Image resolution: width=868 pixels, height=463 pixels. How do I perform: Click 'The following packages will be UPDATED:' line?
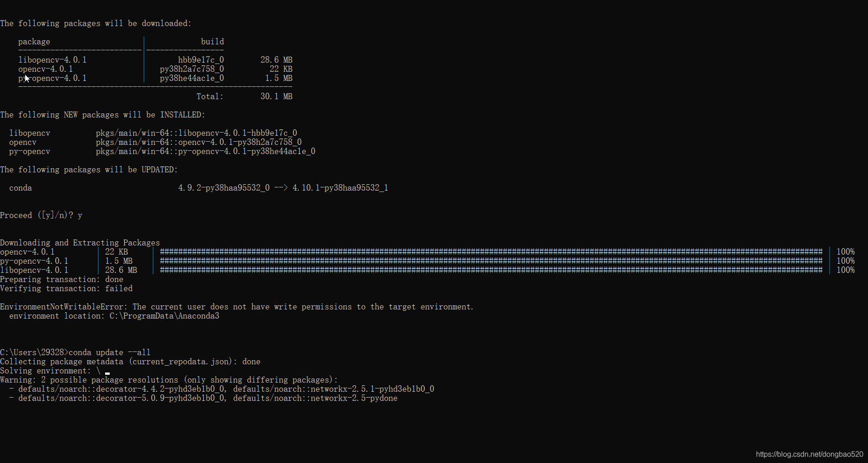pos(89,170)
